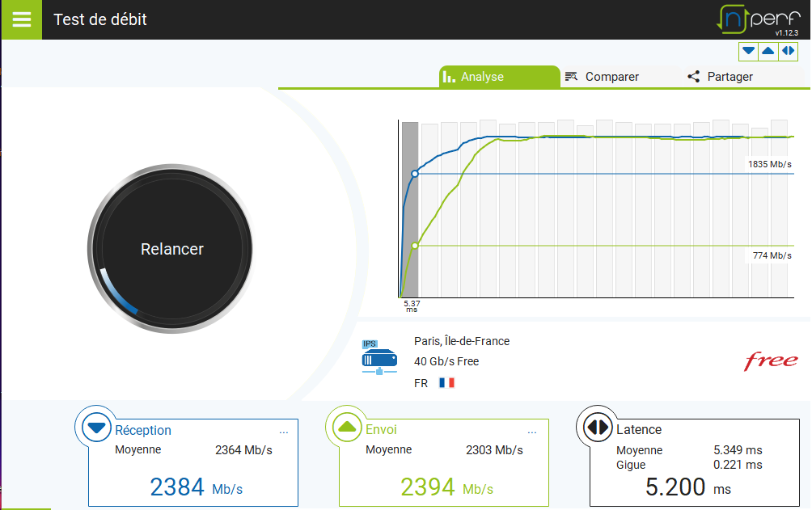Click the blue 1835 Mb/s graph marker
This screenshot has width=812, height=510.
tap(415, 174)
